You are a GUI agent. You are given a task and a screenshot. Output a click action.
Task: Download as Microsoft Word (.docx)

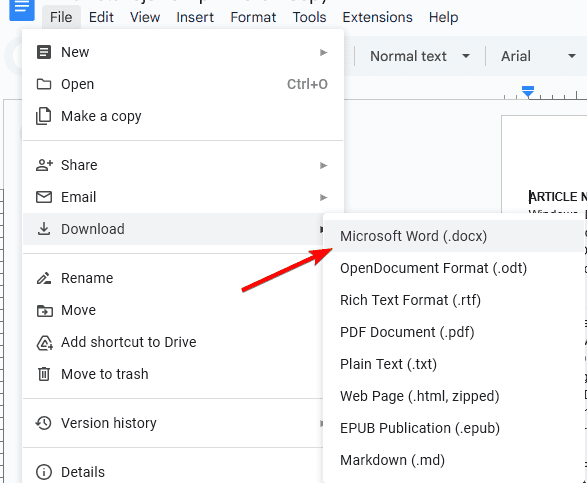click(454, 236)
